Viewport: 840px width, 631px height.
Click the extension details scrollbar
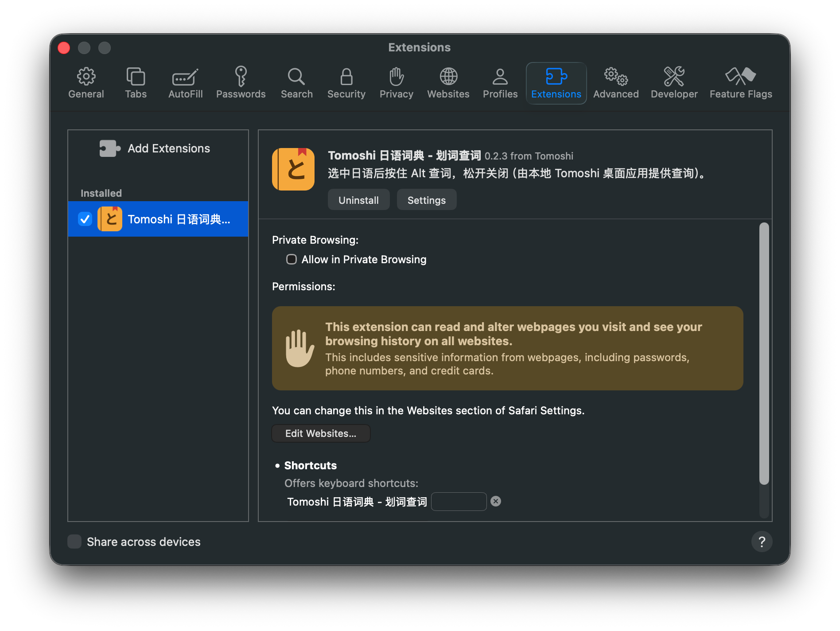coord(764,353)
